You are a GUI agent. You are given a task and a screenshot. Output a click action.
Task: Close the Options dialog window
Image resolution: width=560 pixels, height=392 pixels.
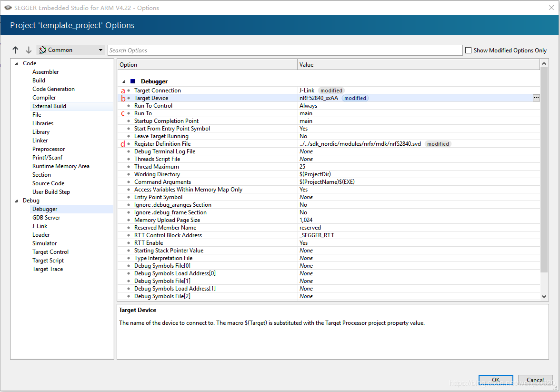coord(551,8)
